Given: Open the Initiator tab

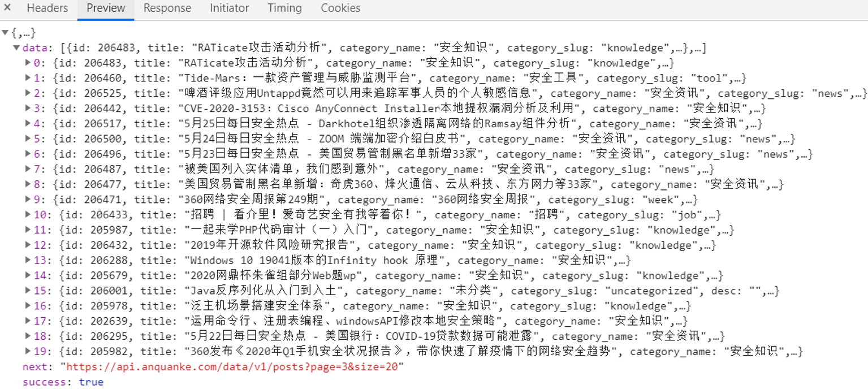Looking at the screenshot, I should [x=229, y=8].
